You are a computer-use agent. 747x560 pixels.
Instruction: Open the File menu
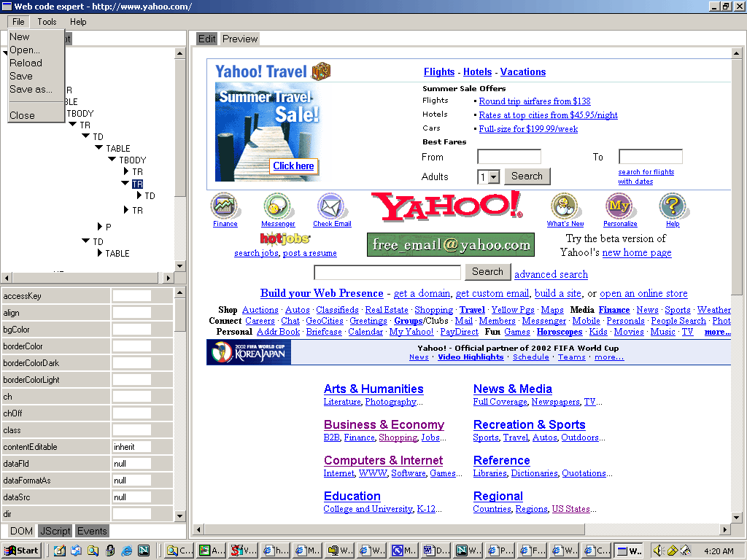coord(18,21)
